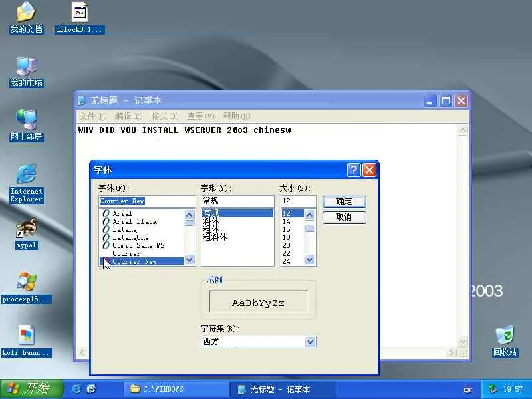The height and width of the screenshot is (399, 532).
Task: Select 常规 in the font style list
Action: point(237,213)
